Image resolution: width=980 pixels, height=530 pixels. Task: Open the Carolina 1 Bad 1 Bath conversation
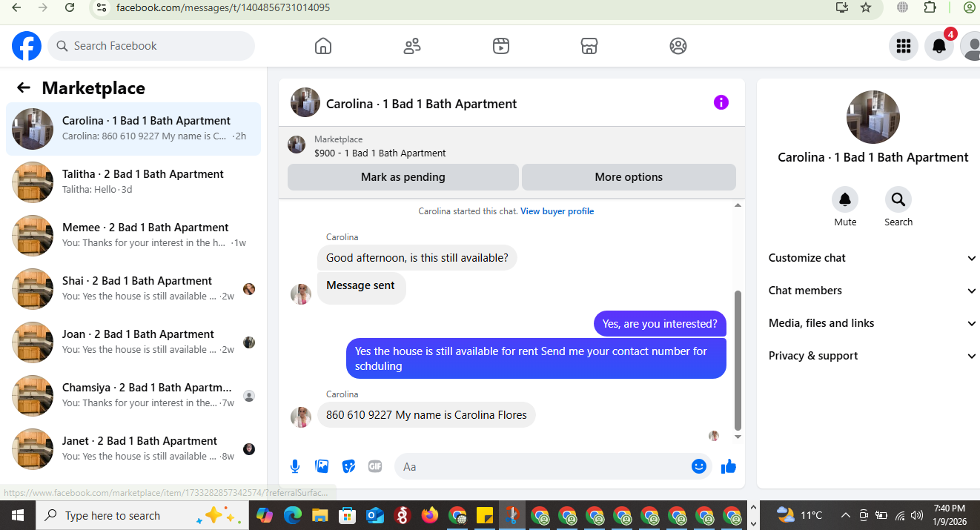133,129
